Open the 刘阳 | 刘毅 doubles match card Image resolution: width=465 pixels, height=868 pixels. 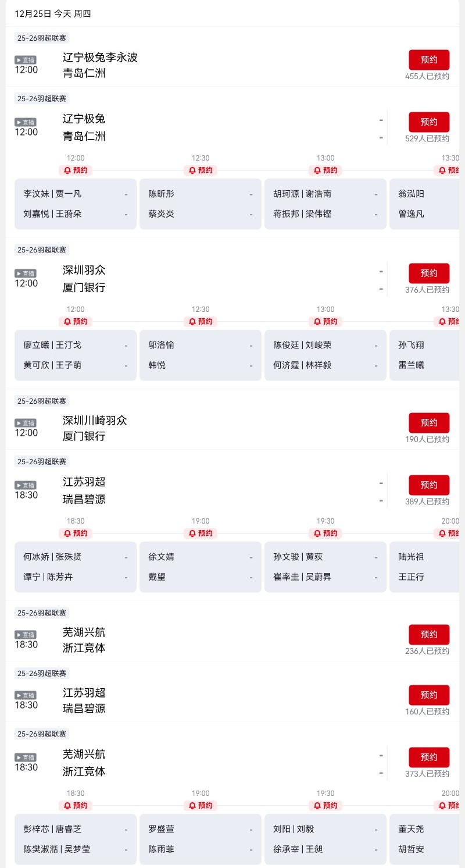click(x=325, y=839)
